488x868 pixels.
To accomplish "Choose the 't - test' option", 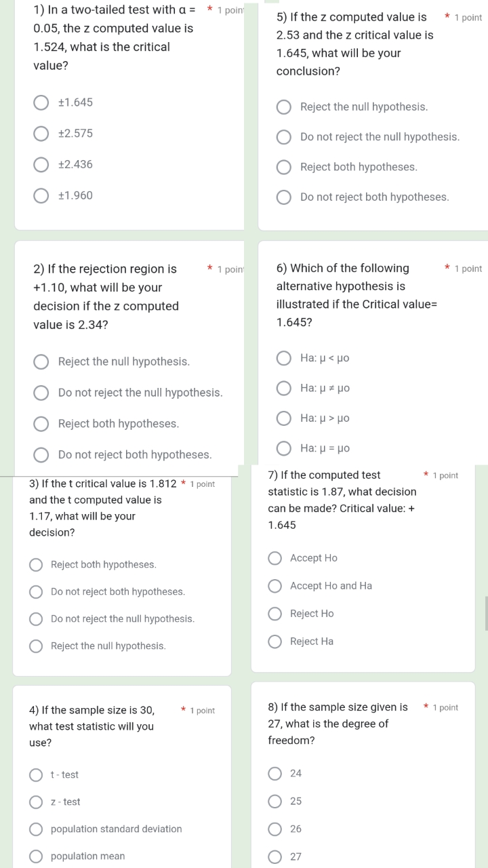I will 37,775.
